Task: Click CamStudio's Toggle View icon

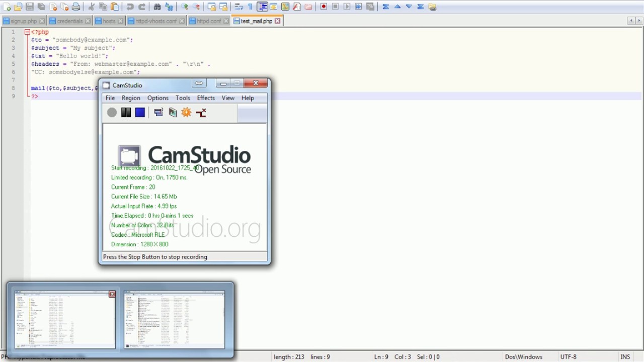Action: (158, 113)
